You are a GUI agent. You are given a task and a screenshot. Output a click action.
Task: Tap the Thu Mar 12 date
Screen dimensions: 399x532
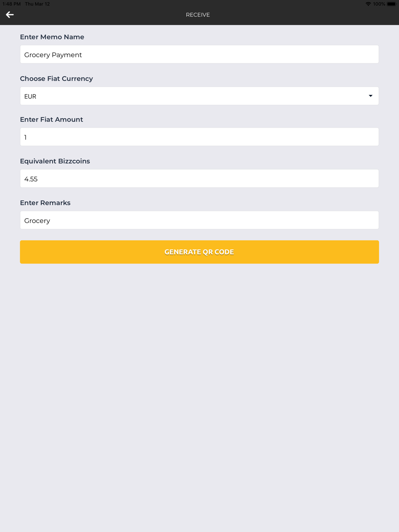click(38, 4)
